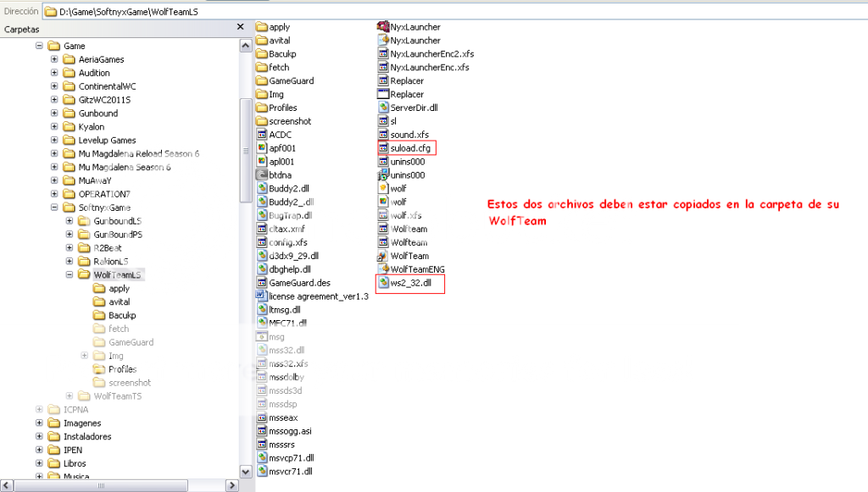Select the Profiles folder in tree
Viewport: 868px width, 492px height.
point(122,369)
